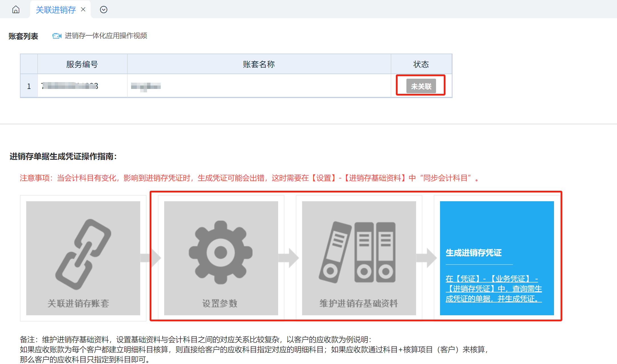617x364 pixels.
Task: Click the 服务编号 column header
Action: tap(82, 64)
